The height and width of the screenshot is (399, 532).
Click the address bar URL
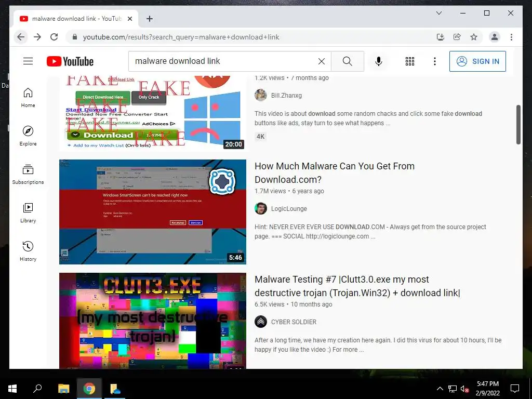[x=181, y=37]
